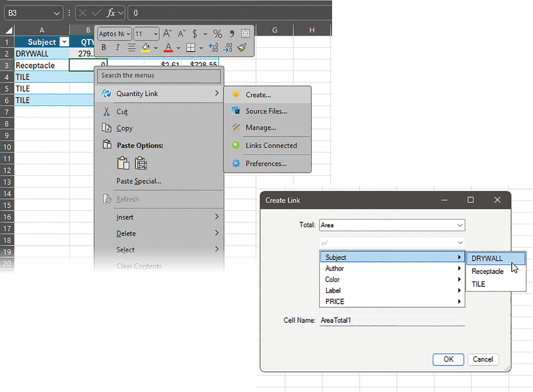Click the Create starburst icon
Viewport: 533px width, 392px height.
click(236, 94)
